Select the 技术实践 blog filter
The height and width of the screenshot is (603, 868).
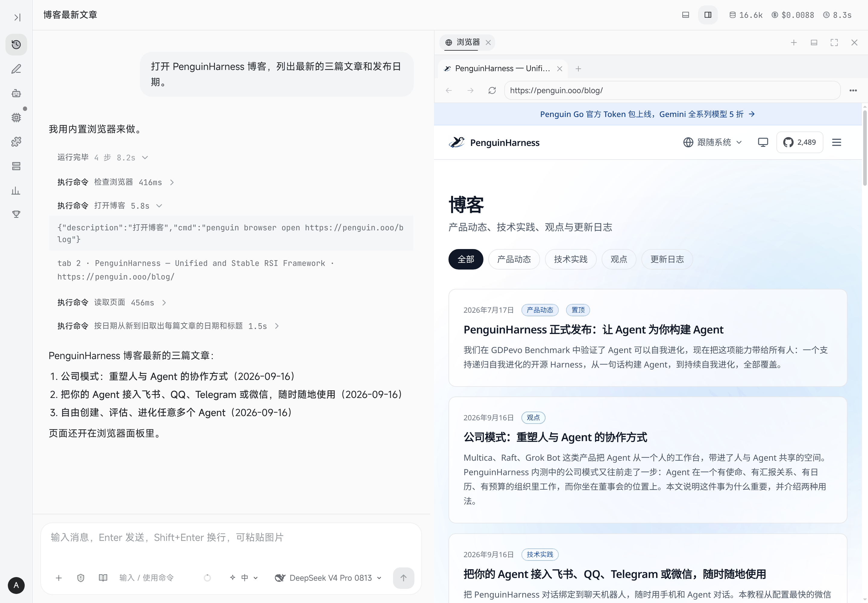point(570,259)
